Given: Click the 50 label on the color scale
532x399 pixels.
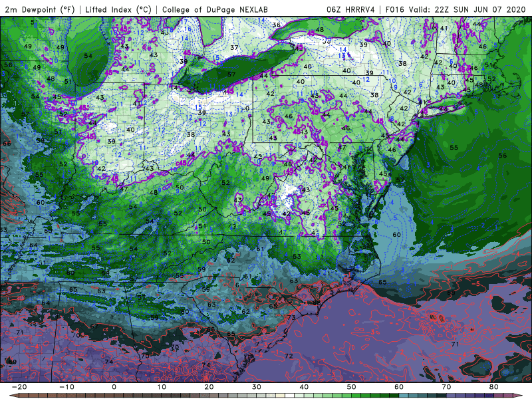Looking at the screenshot, I should point(352,387).
